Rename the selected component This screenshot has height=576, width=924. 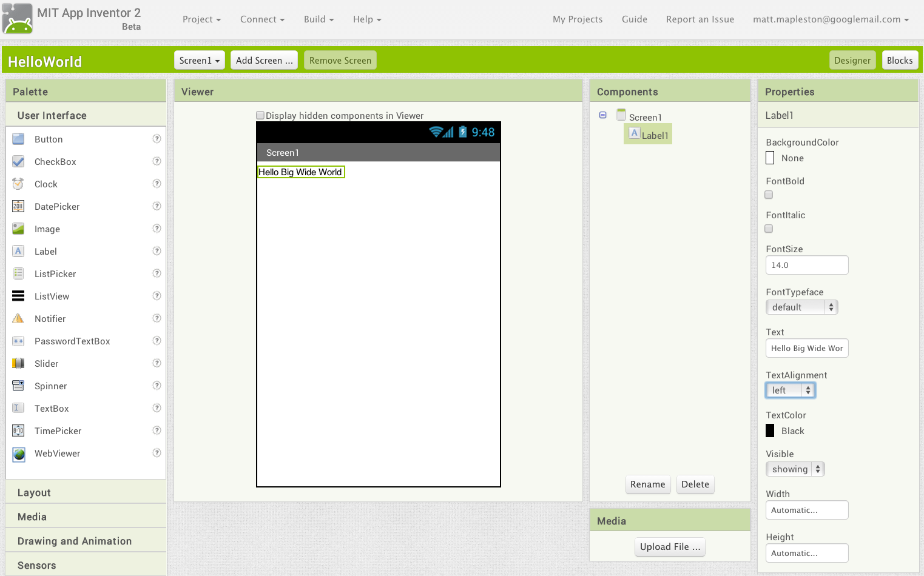(x=648, y=484)
